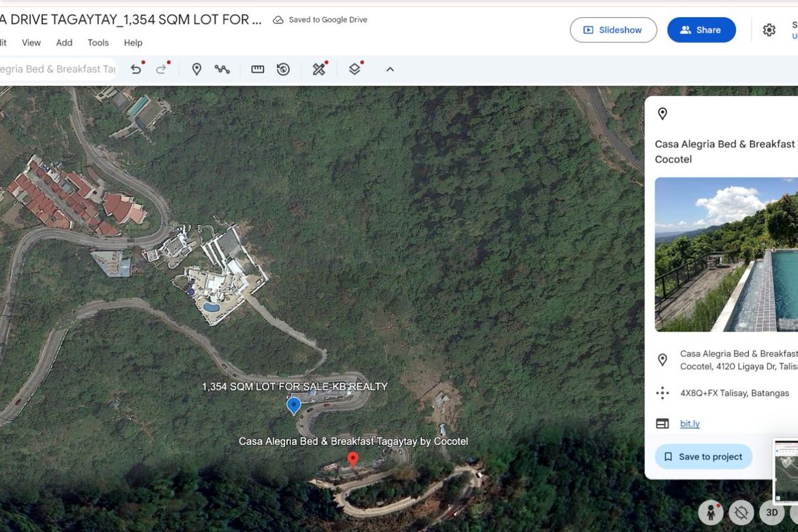798x532 pixels.
Task: Click the Redo arrow icon
Action: coord(162,70)
